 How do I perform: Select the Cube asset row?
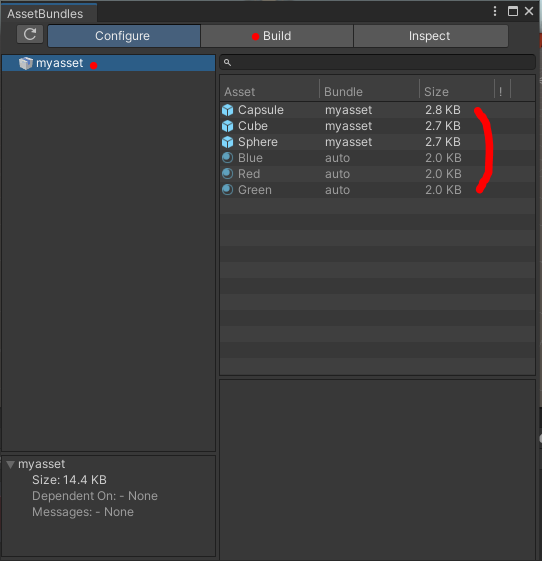(x=377, y=126)
